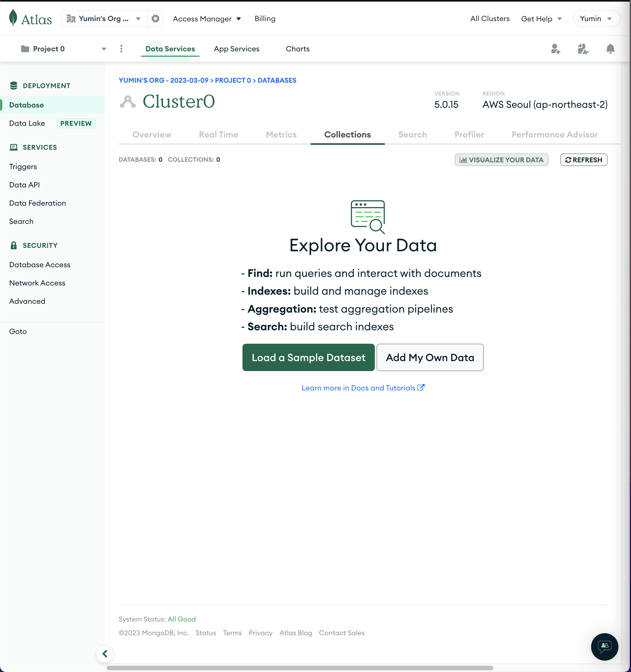Click the horizontal scrollbar at the bottom
The height and width of the screenshot is (672, 631).
coord(300,668)
